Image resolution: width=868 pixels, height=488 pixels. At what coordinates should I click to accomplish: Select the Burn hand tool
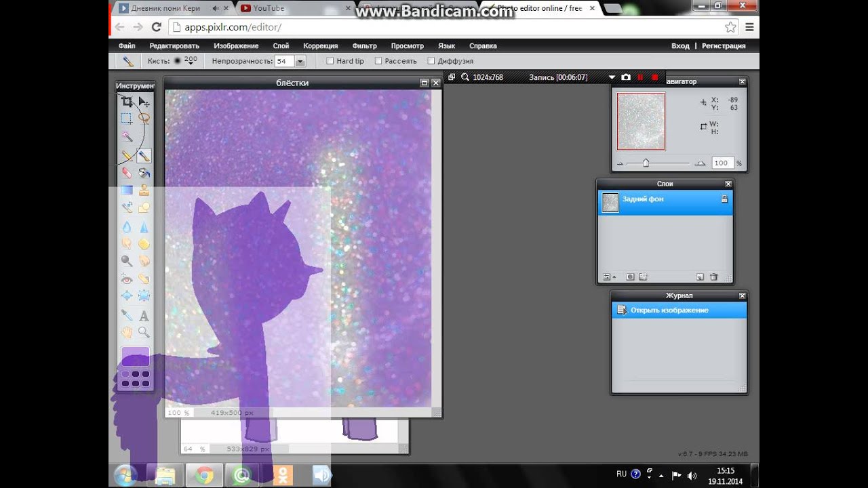tap(144, 261)
